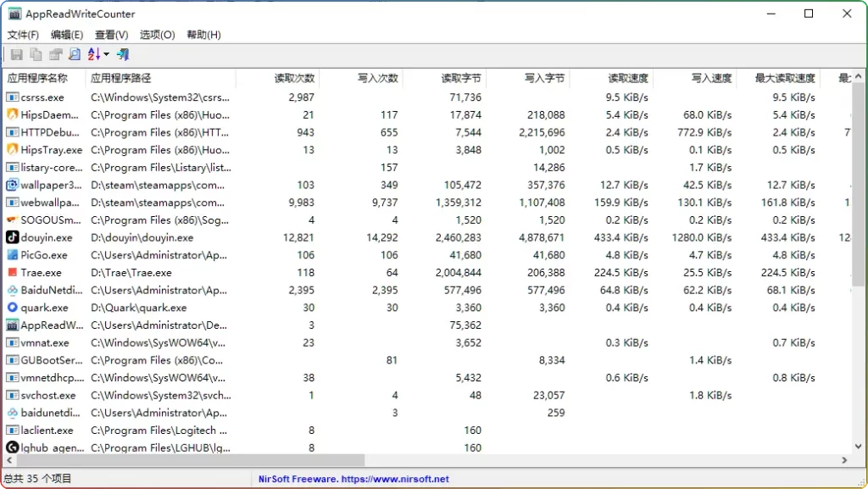Sort by 读取速度 column header
The width and height of the screenshot is (868, 489).
coord(612,78)
